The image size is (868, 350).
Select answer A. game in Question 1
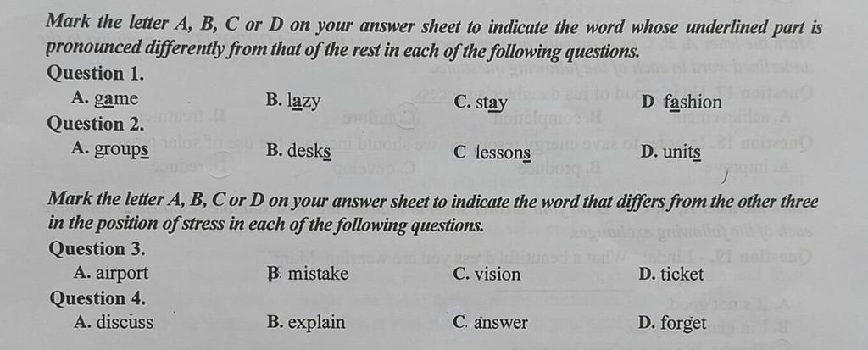tap(106, 99)
